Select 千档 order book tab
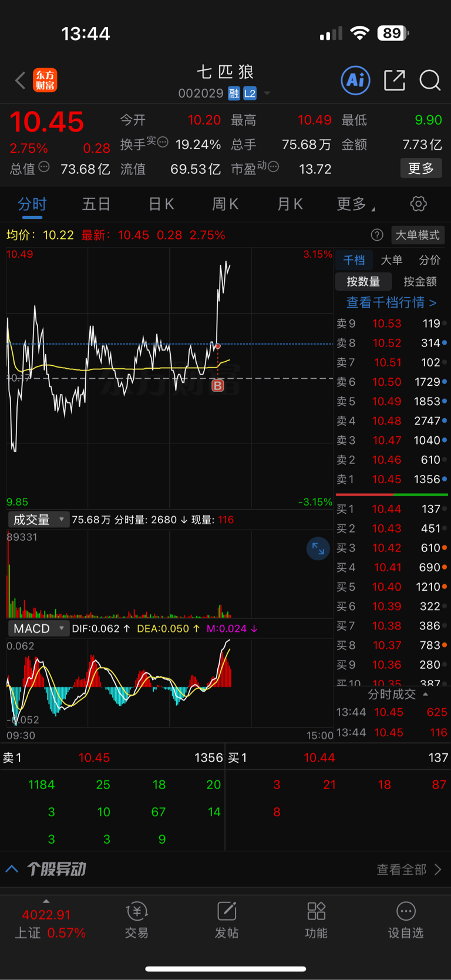Viewport: 451px width, 980px height. click(x=354, y=260)
